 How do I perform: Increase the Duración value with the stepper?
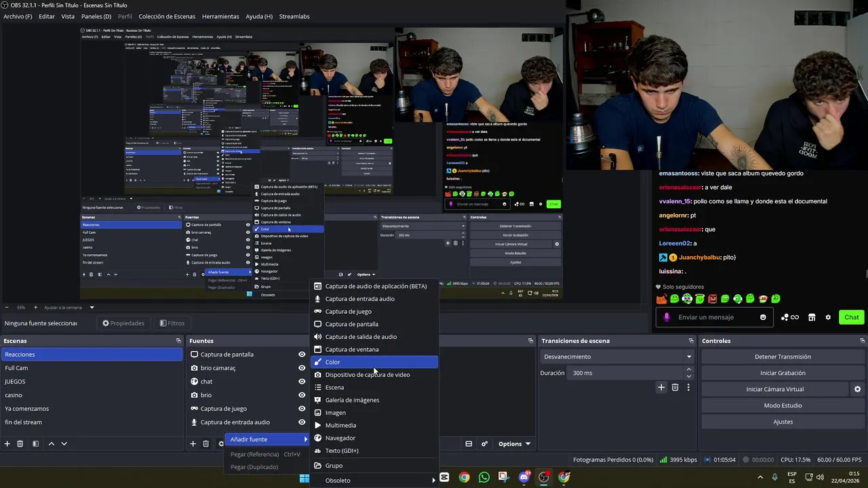(x=689, y=369)
